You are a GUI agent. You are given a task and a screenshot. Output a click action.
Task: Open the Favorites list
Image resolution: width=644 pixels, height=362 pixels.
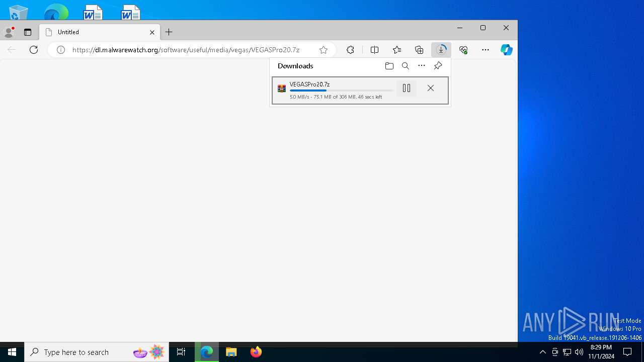click(397, 50)
